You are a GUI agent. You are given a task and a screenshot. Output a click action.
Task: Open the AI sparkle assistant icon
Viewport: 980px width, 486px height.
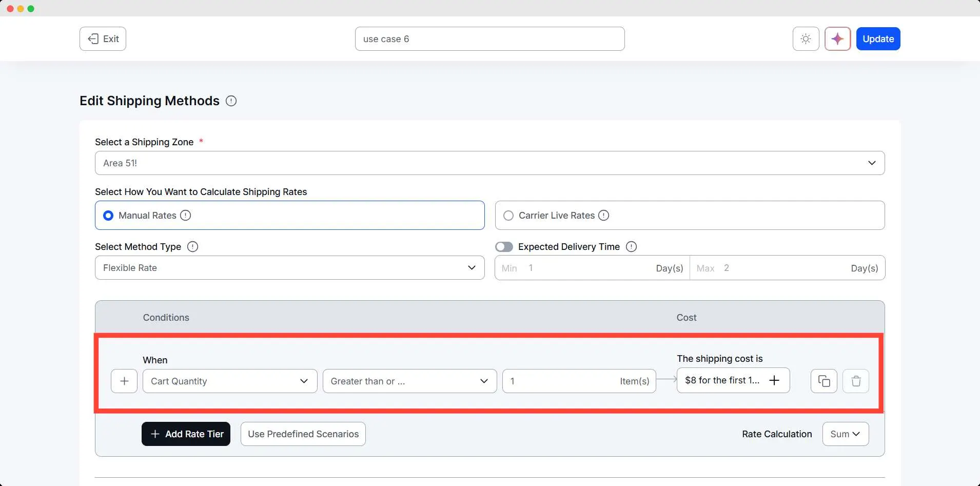click(837, 39)
